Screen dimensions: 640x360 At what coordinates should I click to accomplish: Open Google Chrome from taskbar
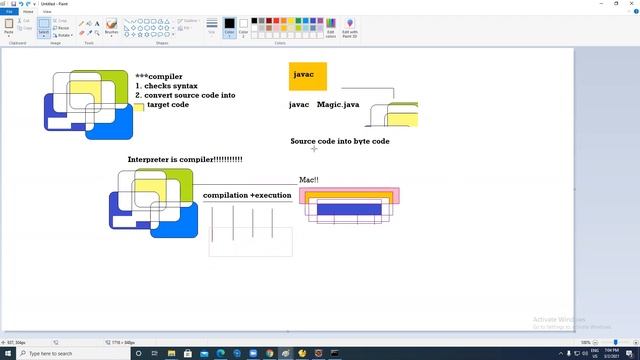click(269, 353)
